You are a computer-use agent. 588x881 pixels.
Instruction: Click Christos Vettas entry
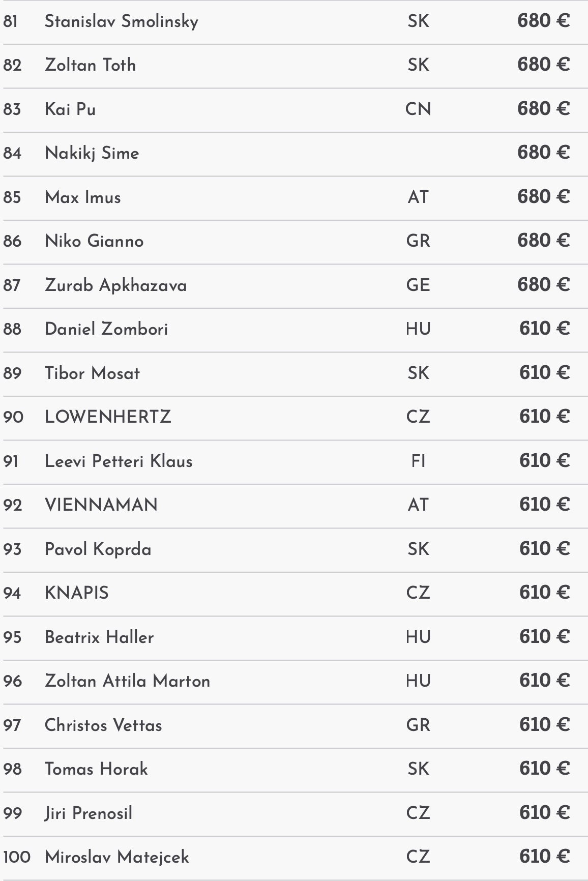coord(103,725)
